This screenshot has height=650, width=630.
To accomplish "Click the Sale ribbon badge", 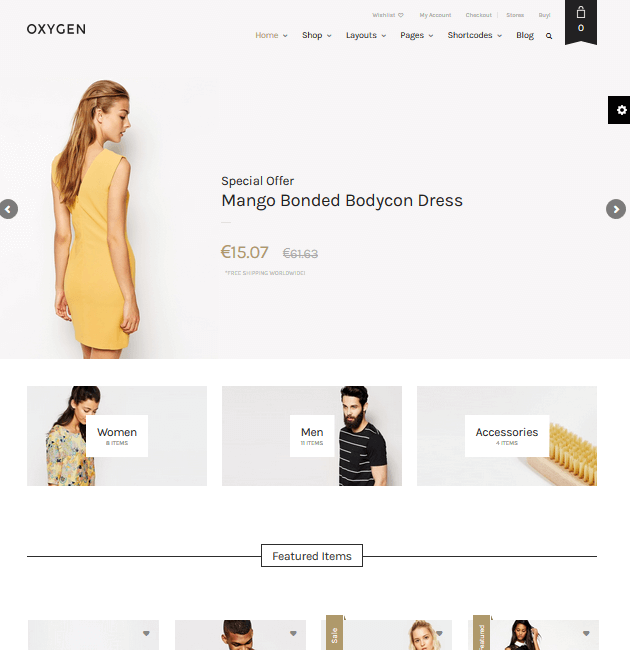I will [x=334, y=633].
